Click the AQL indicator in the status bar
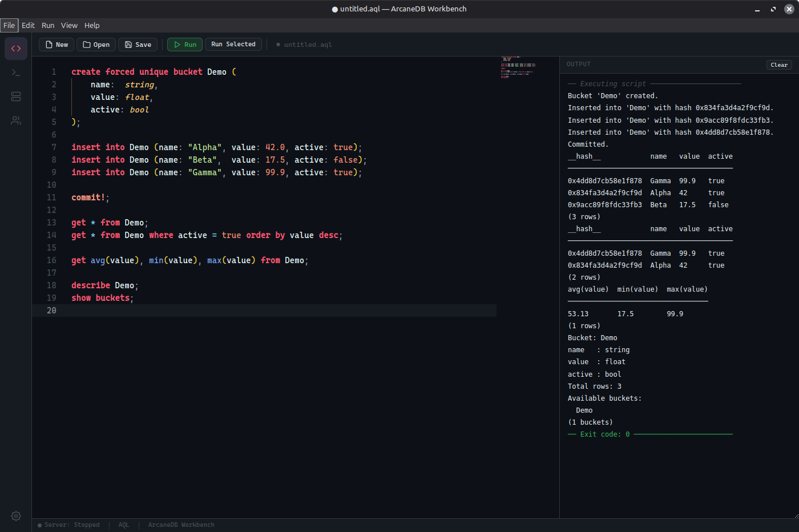This screenshot has height=532, width=799. [x=124, y=525]
